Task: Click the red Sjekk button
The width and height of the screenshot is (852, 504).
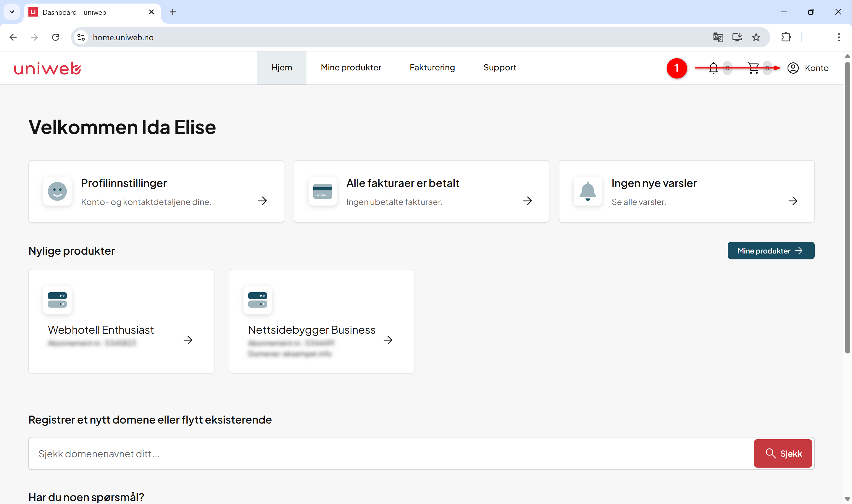Action: click(x=783, y=453)
